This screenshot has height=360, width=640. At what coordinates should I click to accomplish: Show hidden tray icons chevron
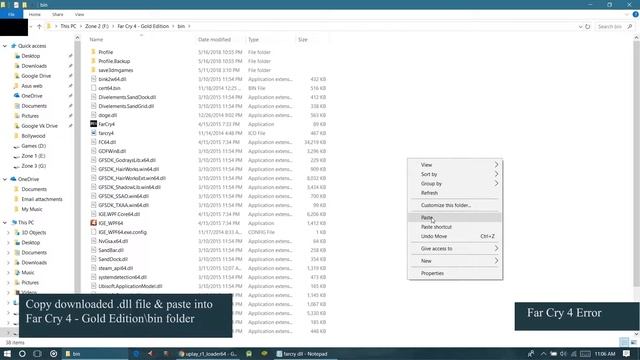543,354
